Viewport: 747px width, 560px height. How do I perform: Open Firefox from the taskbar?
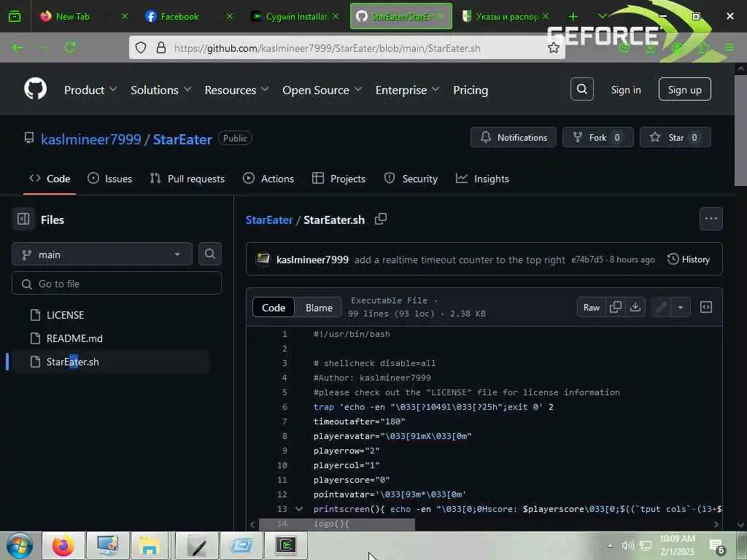(x=63, y=545)
